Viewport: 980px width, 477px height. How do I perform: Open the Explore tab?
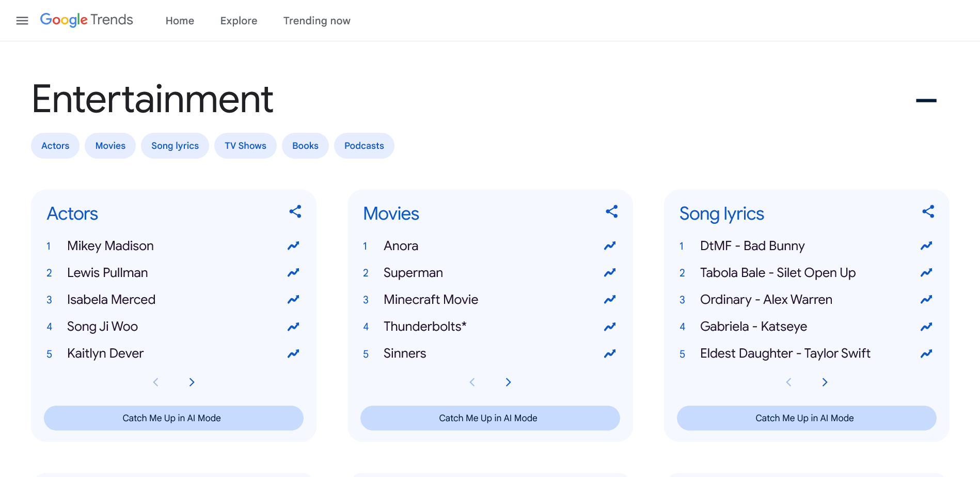239,21
